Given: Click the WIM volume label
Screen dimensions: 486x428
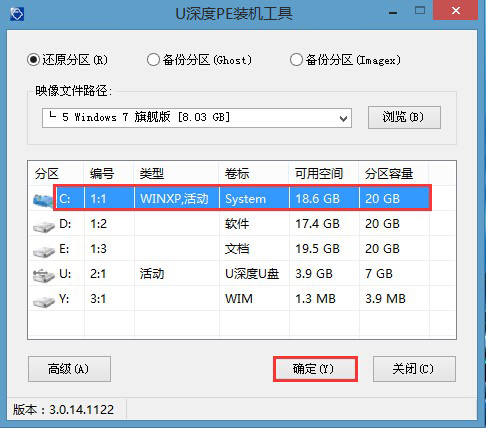Looking at the screenshot, I should (x=239, y=299).
